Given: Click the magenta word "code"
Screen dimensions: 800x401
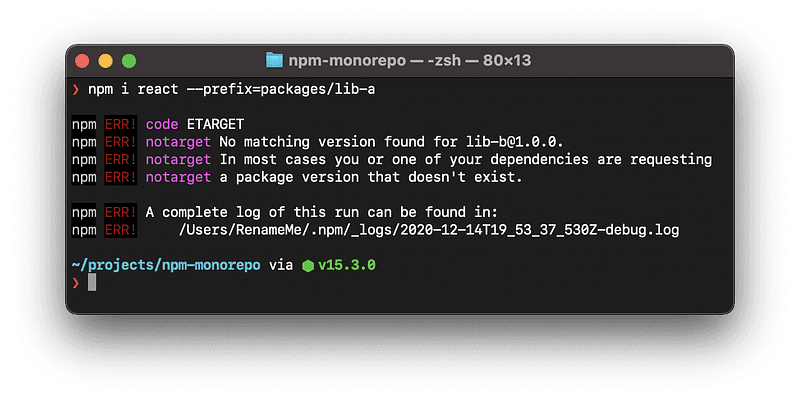Looking at the screenshot, I should 162,125.
